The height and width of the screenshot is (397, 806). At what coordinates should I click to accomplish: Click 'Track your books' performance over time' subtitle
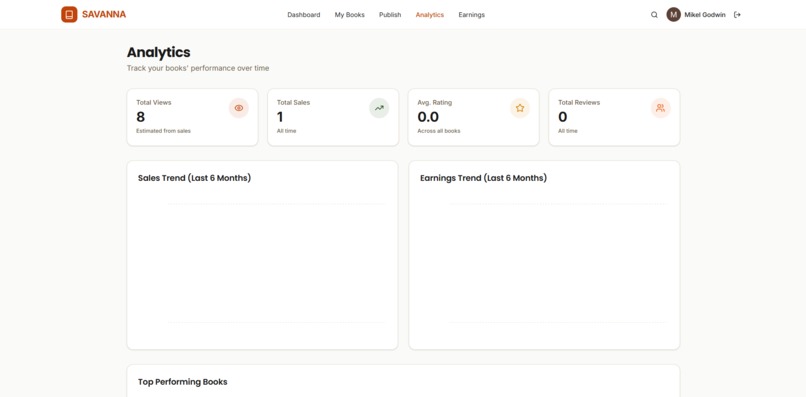[198, 68]
